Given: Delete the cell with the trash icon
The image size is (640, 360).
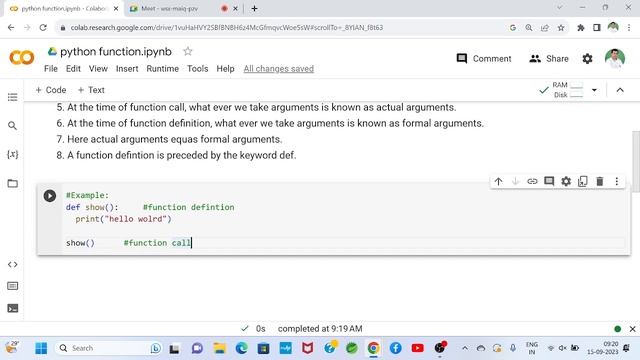Looking at the screenshot, I should tap(600, 181).
